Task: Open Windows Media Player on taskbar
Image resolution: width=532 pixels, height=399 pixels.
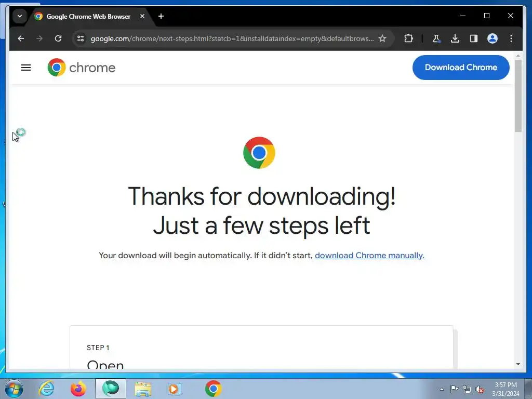Action: pyautogui.click(x=175, y=389)
